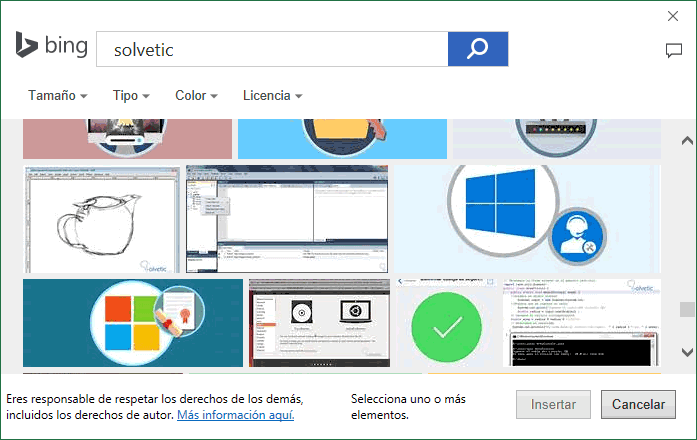
Task: Open the Más información aquí link
Action: (236, 415)
